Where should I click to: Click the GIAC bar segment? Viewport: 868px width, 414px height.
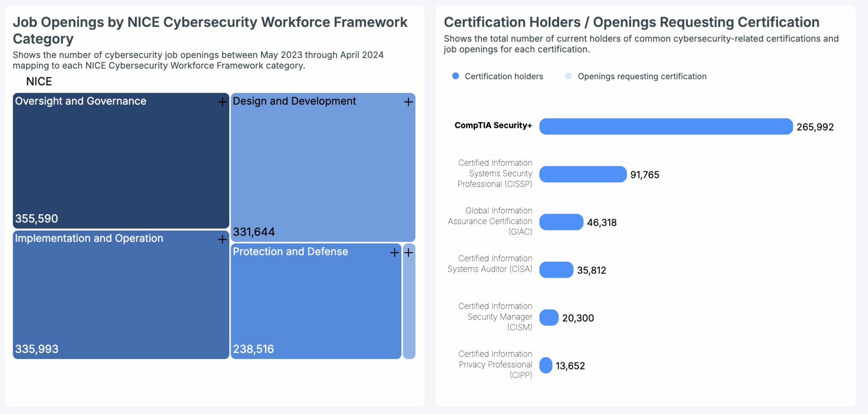(561, 222)
